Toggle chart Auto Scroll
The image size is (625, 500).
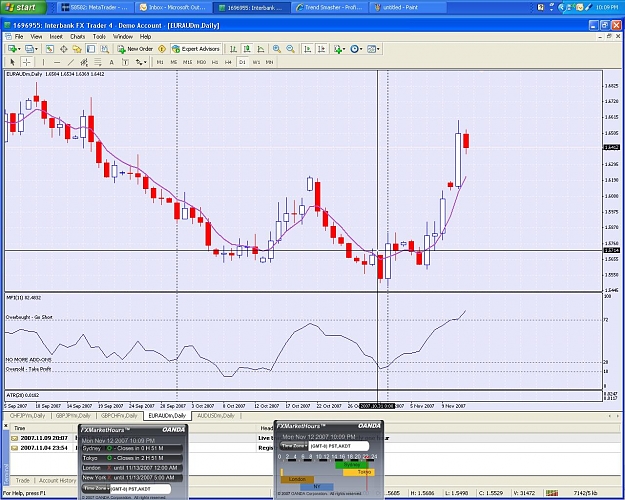(x=307, y=49)
